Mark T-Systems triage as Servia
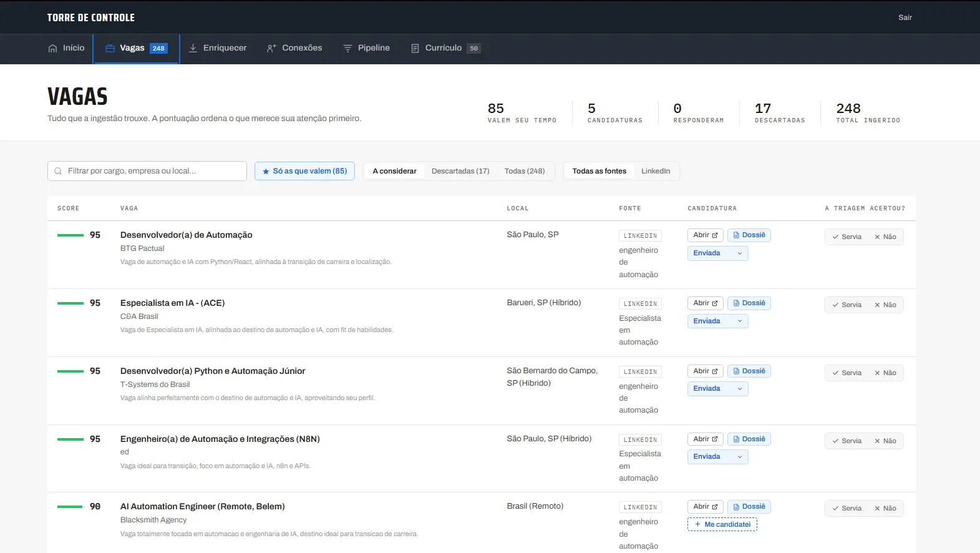This screenshot has width=980, height=553. click(x=847, y=373)
